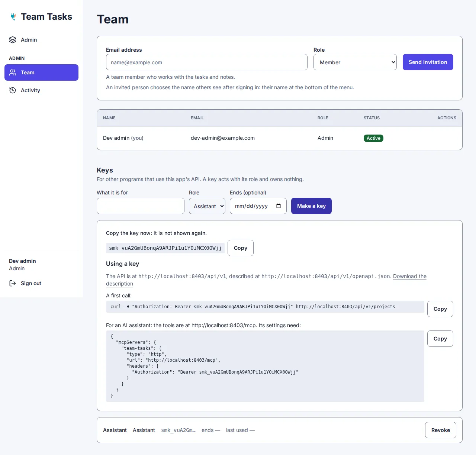Screen dimensions: 476x455
Task: Click the Team Tasks plug logo icon
Action: (13, 17)
